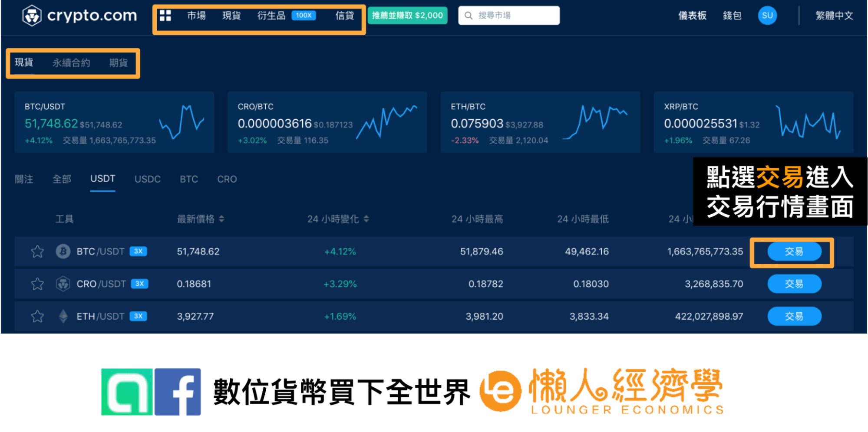868x432 pixels.
Task: Select the CRO markets tab
Action: (x=227, y=179)
